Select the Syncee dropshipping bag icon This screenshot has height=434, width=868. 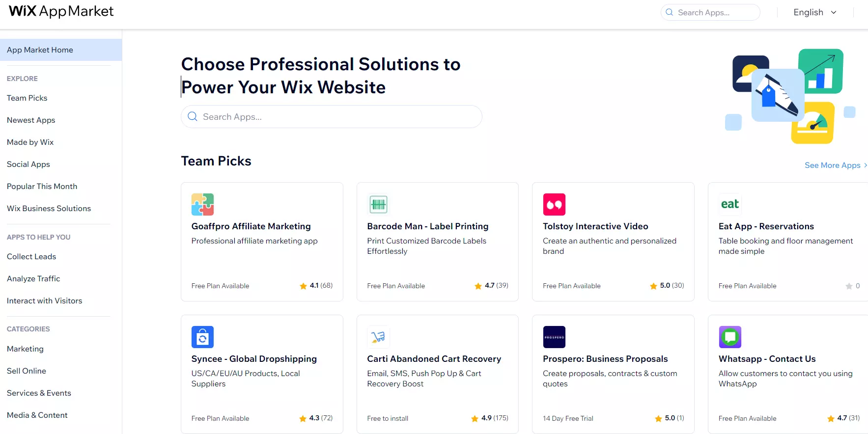202,337
